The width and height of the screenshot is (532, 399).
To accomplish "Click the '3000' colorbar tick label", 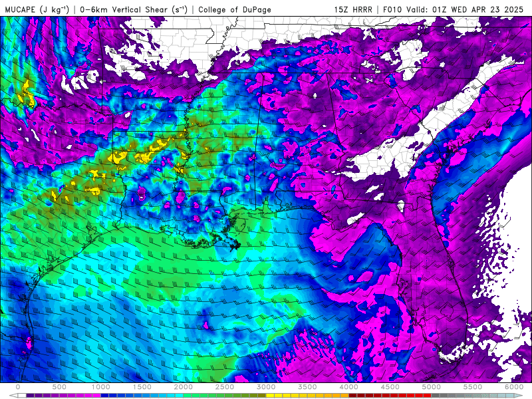I will (x=266, y=387).
